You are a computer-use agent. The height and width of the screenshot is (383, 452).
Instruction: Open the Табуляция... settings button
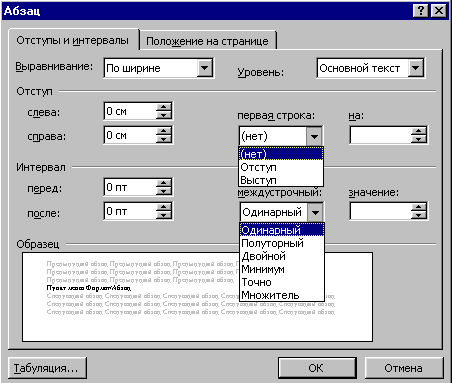47,368
